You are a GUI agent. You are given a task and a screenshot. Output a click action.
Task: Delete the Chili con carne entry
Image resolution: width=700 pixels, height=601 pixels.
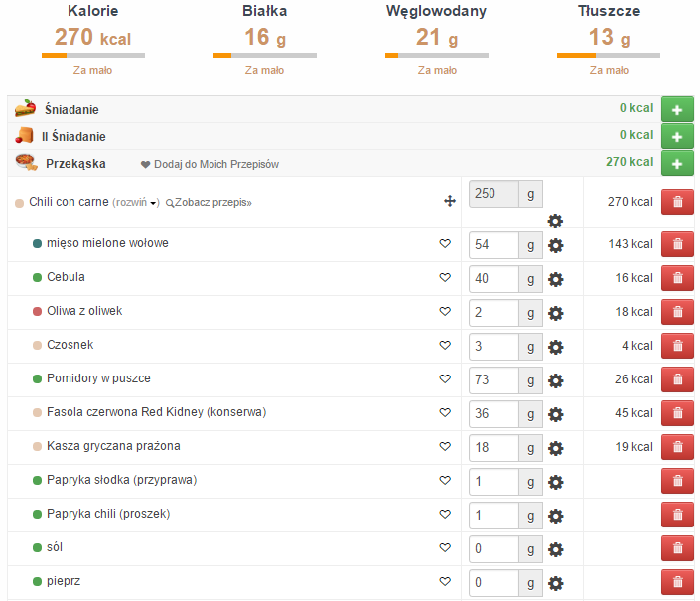click(x=677, y=202)
